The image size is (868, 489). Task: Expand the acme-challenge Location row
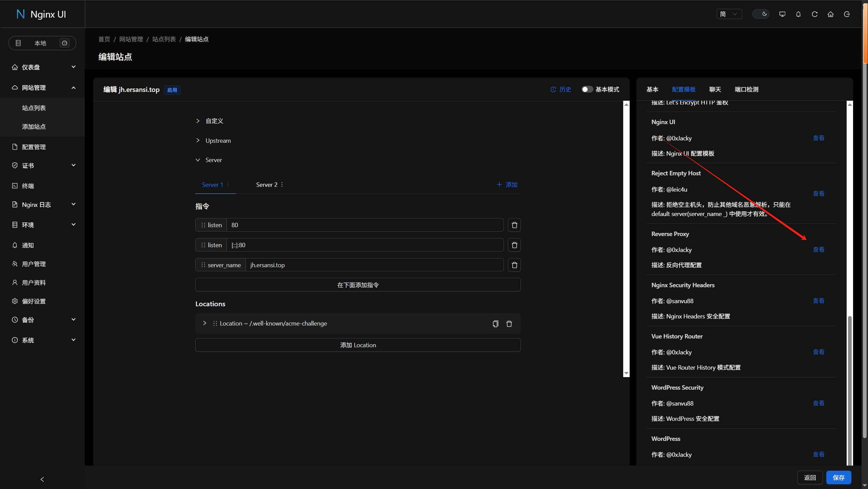click(x=204, y=323)
